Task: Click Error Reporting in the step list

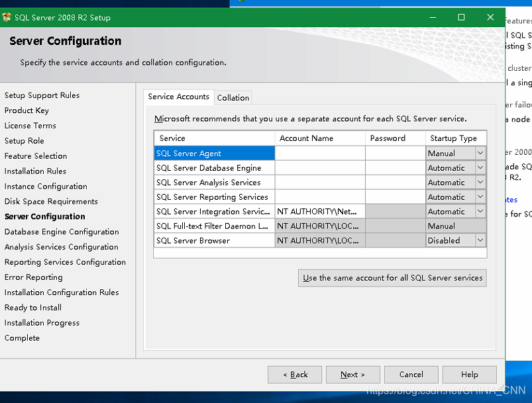Action: (34, 277)
